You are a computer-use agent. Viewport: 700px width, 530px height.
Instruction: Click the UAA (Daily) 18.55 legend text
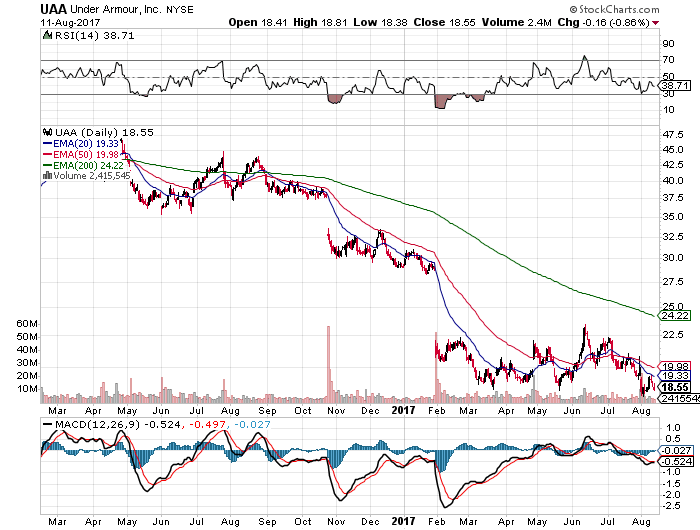104,133
